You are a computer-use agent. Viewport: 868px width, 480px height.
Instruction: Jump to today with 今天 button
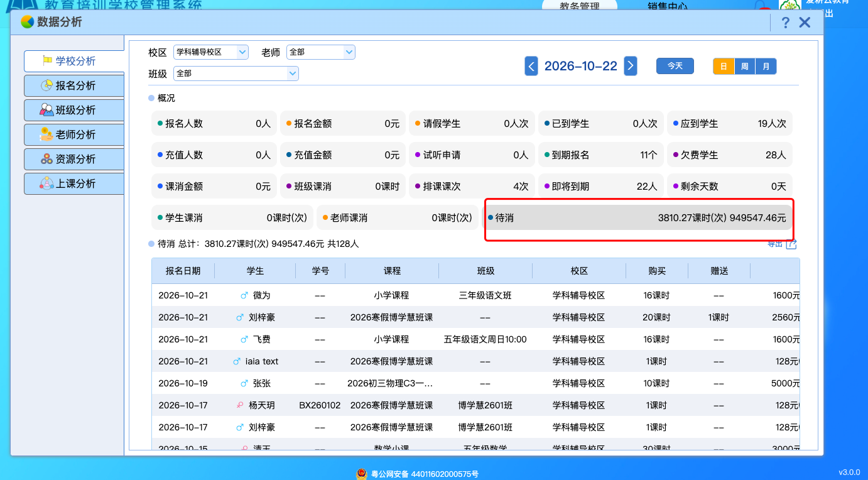click(x=675, y=66)
